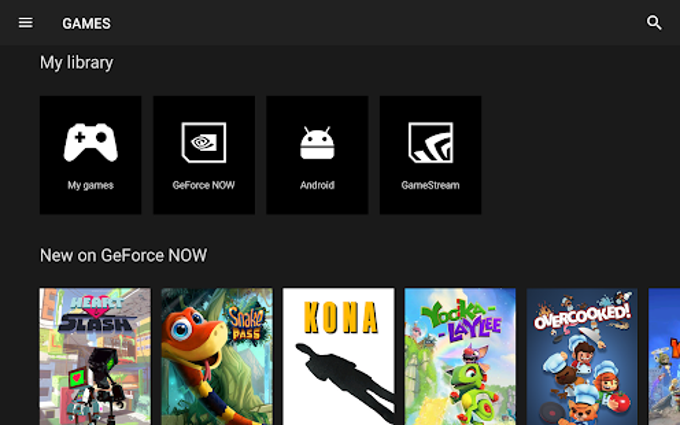Click the partially visible cover after Overcooked!
This screenshot has height=425, width=680.
664,356
